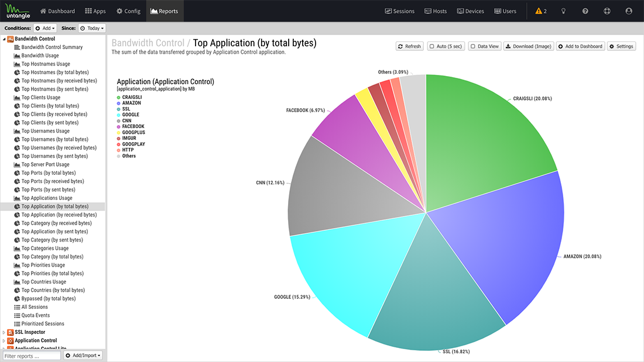644x362 pixels.
Task: Open the Add conditions dropdown
Action: click(45, 28)
